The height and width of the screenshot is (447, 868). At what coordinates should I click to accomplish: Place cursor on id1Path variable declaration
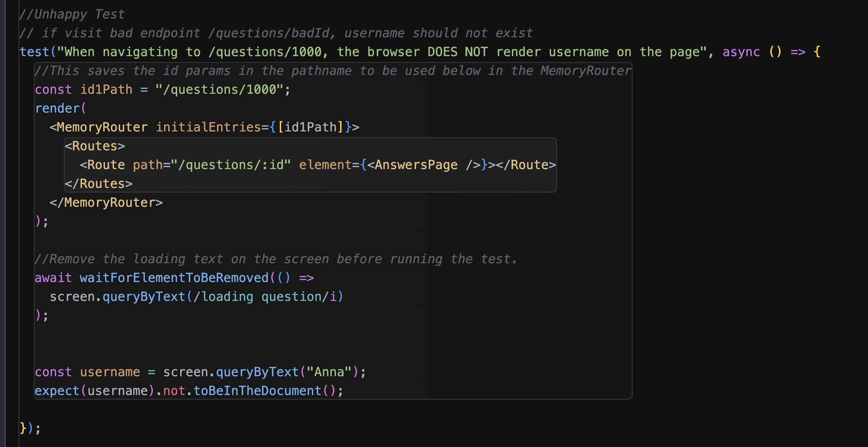pos(106,90)
